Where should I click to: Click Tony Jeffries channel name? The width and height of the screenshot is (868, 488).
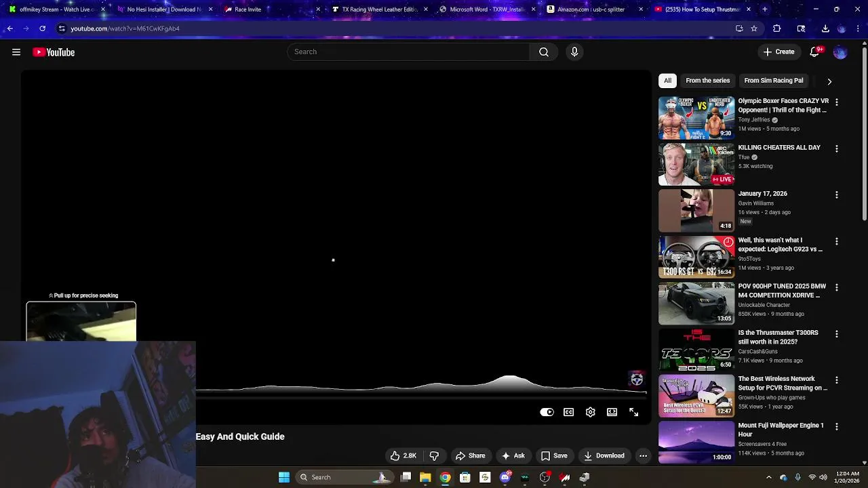tap(754, 120)
